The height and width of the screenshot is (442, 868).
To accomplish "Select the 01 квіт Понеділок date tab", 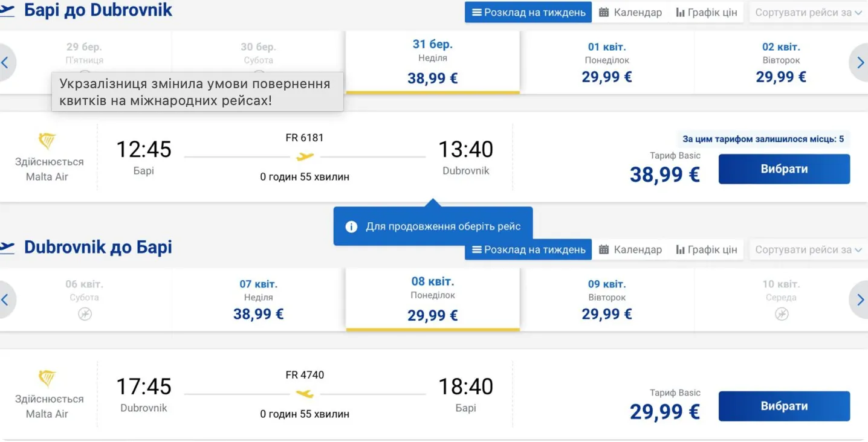I will point(606,62).
